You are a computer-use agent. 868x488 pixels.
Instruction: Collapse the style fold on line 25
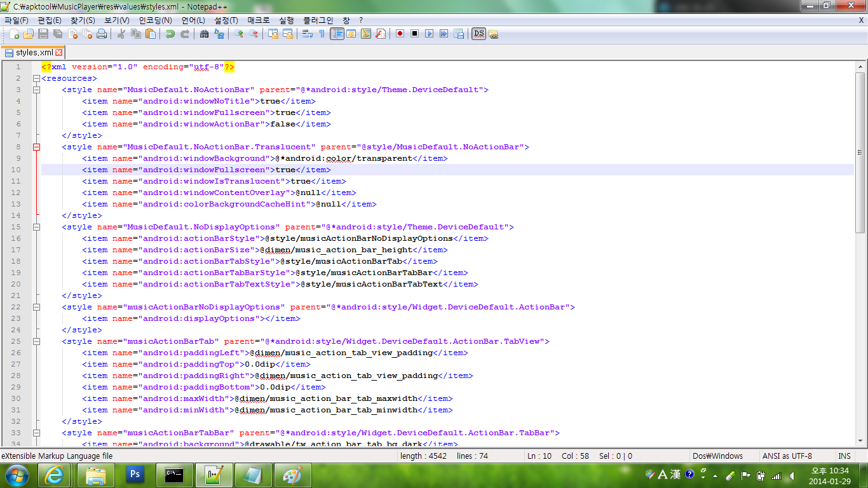click(36, 341)
